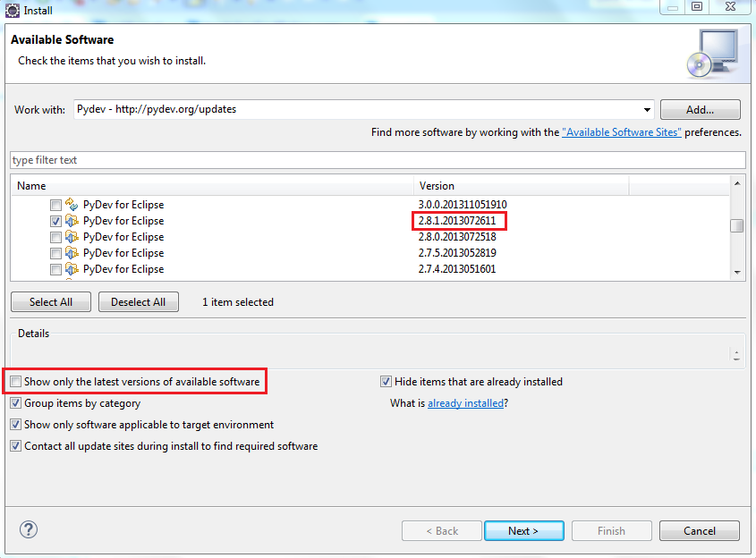756x558 pixels.
Task: Open the Available Software Sites link
Action: [x=622, y=132]
